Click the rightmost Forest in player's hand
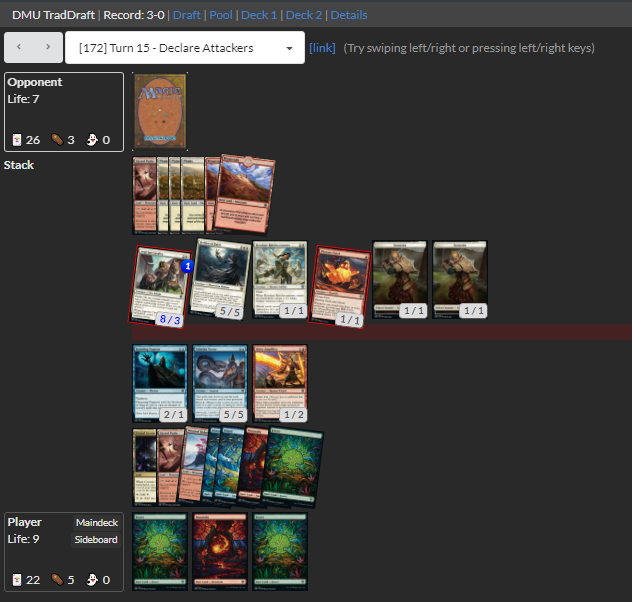This screenshot has width=632, height=602. pos(280,552)
